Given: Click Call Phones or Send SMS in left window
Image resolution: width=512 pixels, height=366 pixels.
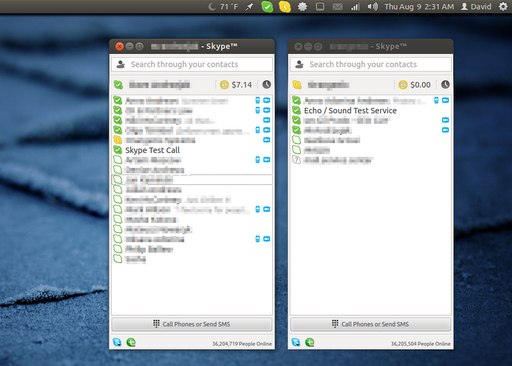Looking at the screenshot, I should point(192,324).
